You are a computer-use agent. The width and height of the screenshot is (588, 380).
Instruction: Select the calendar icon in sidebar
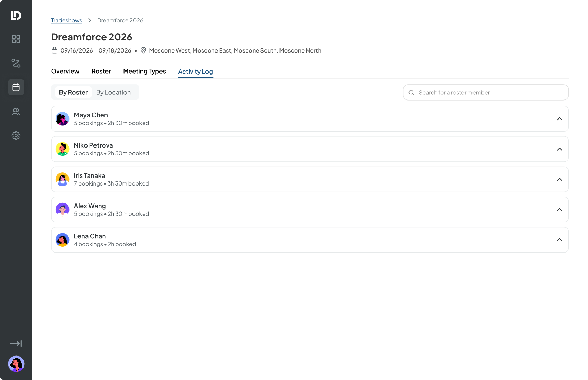(16, 87)
